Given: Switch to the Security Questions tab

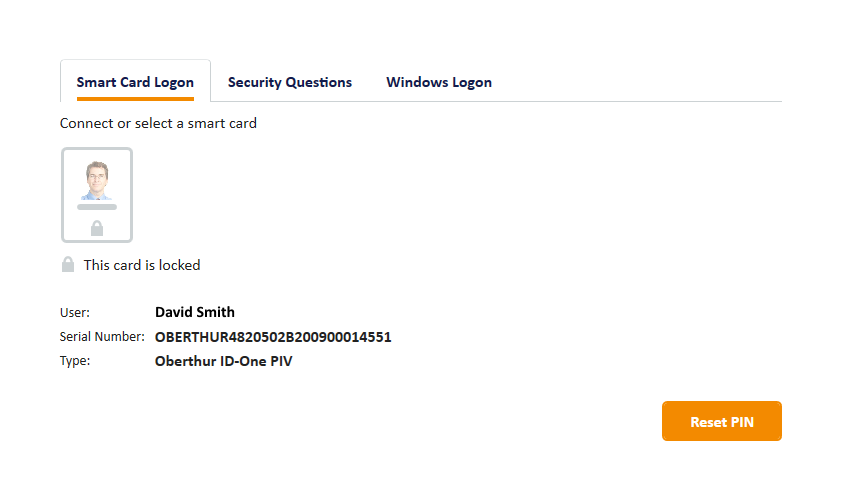Looking at the screenshot, I should click(x=290, y=82).
